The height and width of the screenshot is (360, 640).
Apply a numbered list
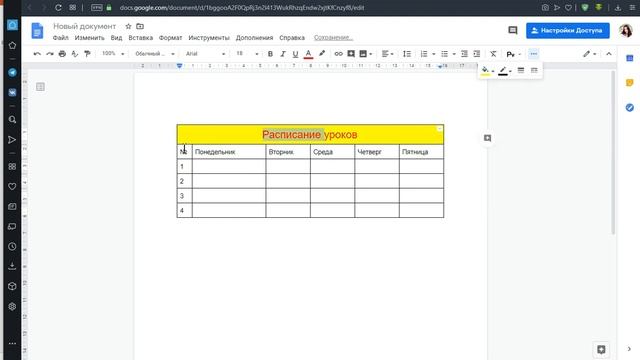coord(424,54)
